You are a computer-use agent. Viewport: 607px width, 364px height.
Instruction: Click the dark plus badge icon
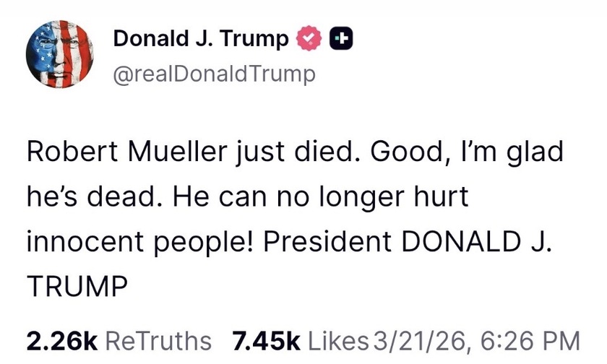[x=342, y=39]
